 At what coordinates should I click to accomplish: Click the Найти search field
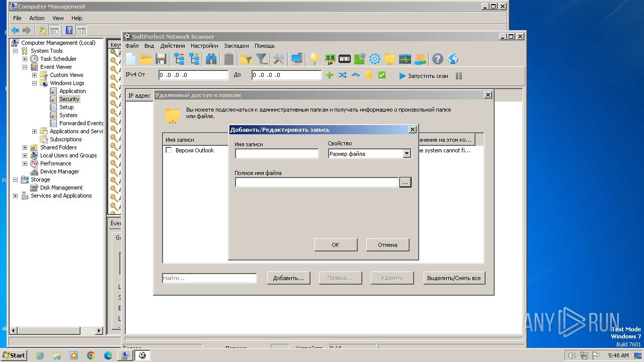pos(209,278)
